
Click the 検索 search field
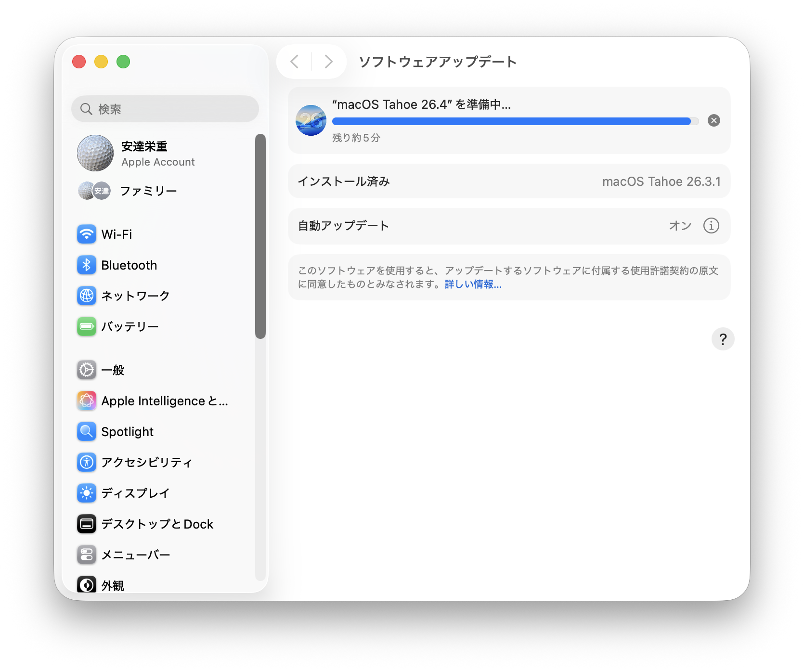pyautogui.click(x=165, y=109)
